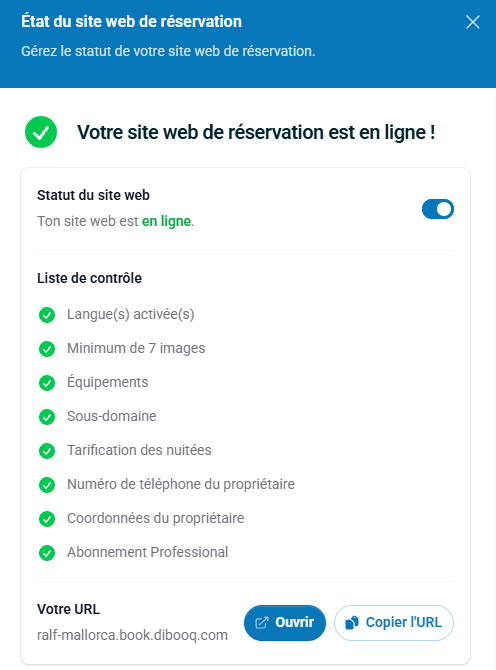The width and height of the screenshot is (496, 670).
Task: Click the green 'en ligne' status text
Action: (x=166, y=221)
